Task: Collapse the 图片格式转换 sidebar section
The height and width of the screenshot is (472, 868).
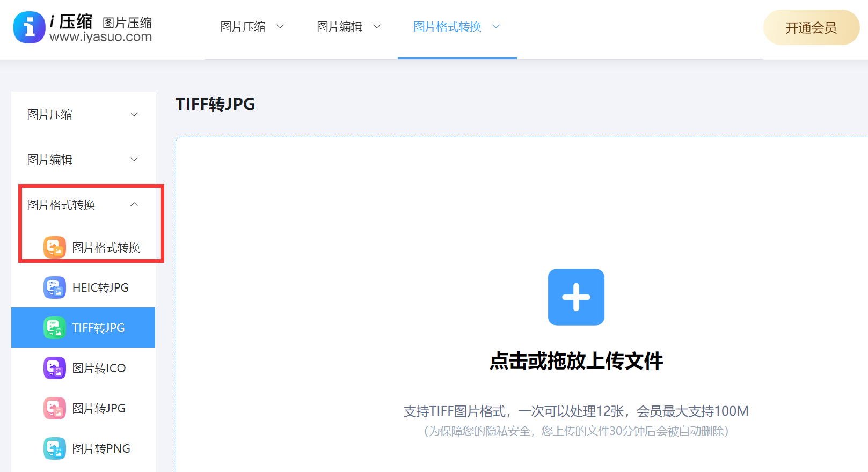Action: pos(134,204)
